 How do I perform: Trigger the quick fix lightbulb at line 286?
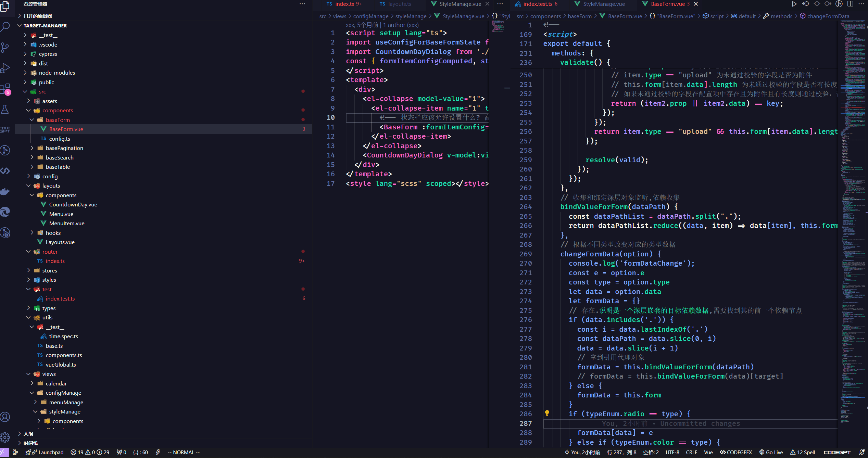(x=547, y=414)
